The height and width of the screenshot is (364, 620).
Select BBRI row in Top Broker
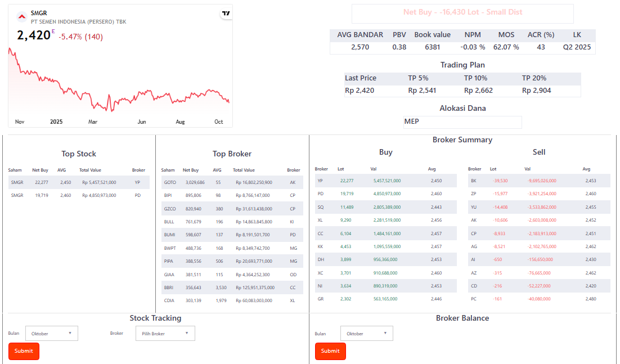pyautogui.click(x=232, y=287)
